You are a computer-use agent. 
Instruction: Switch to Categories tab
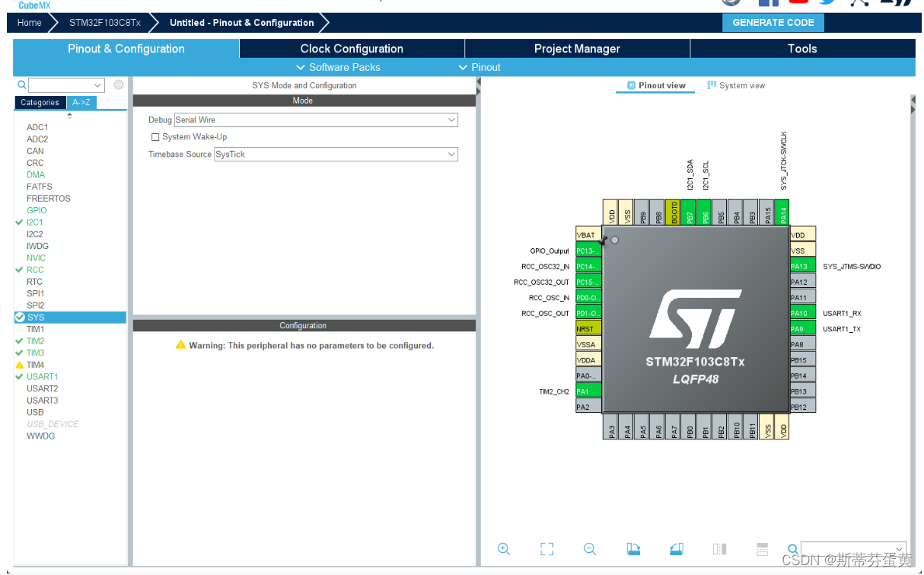pos(40,102)
